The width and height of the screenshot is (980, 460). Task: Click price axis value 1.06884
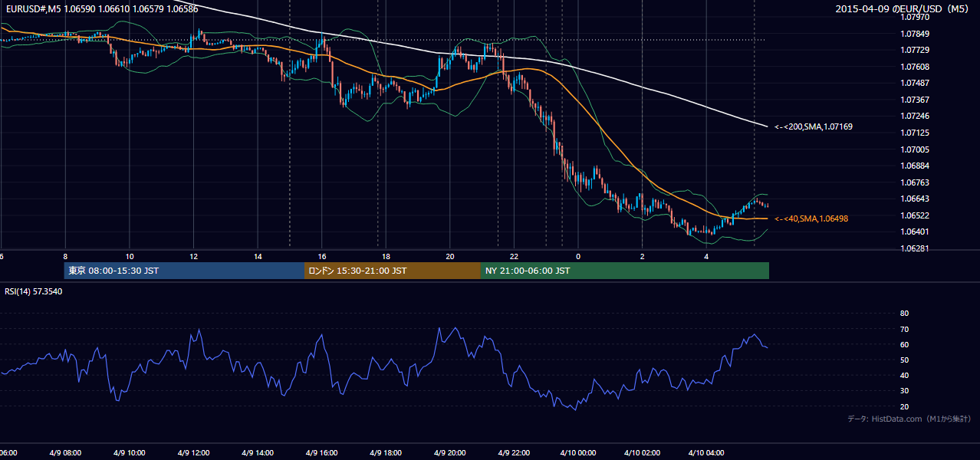click(916, 166)
